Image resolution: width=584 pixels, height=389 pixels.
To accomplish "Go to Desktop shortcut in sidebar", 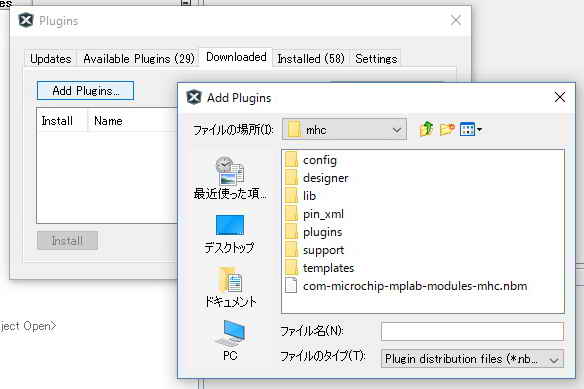I will (x=230, y=234).
